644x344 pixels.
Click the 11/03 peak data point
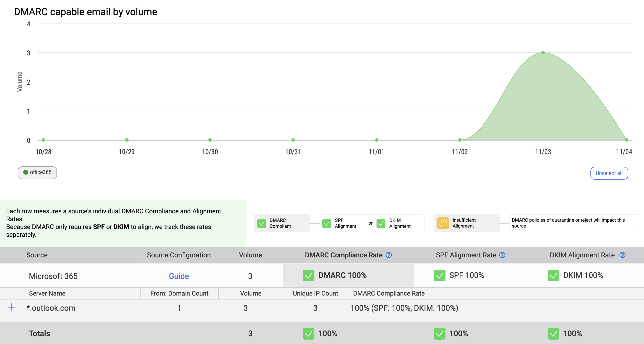[543, 53]
